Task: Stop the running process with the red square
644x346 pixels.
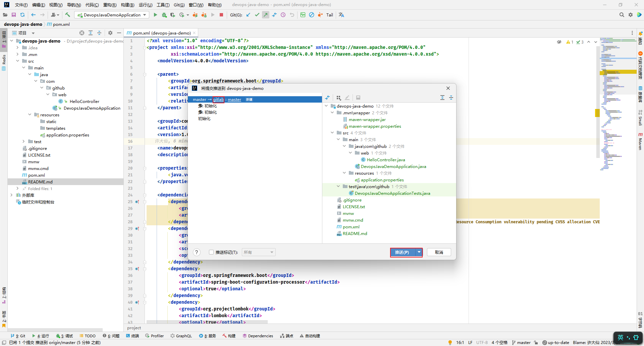Action: [x=221, y=15]
